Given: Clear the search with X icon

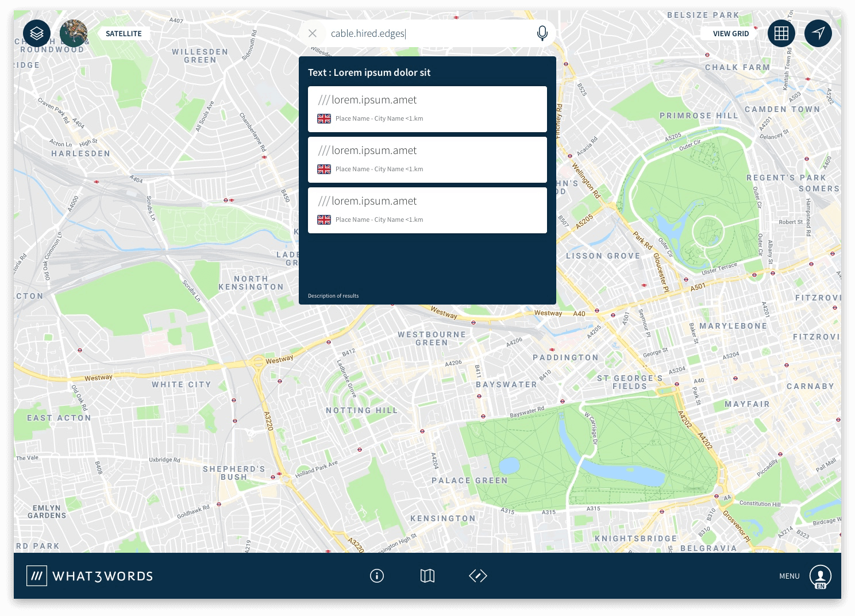Looking at the screenshot, I should click(x=313, y=33).
